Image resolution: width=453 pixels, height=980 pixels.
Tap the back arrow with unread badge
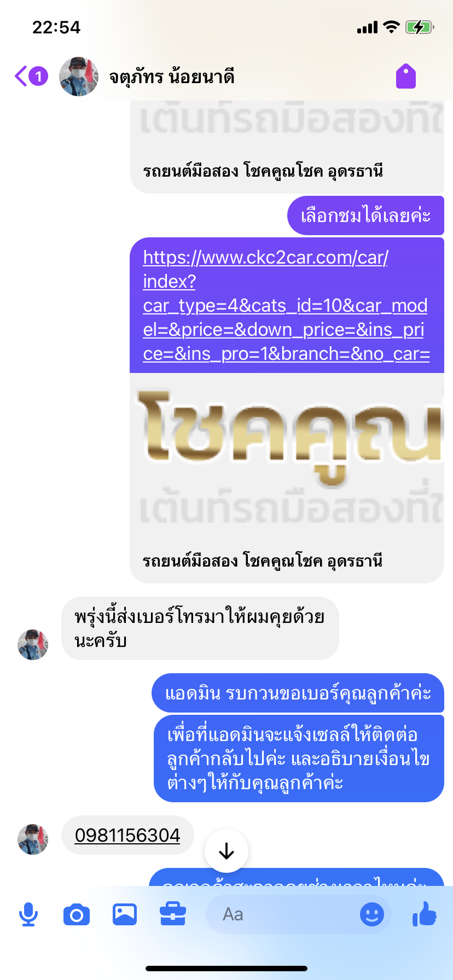(x=31, y=76)
